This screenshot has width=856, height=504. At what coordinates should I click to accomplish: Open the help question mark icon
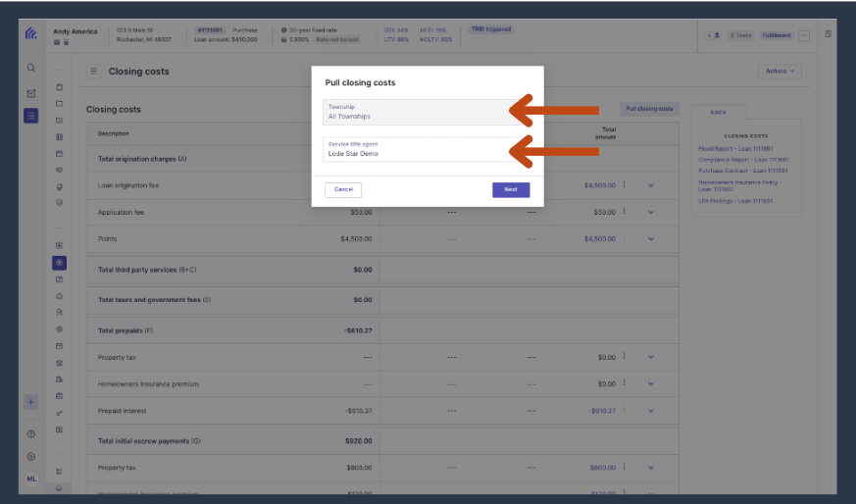(31, 434)
